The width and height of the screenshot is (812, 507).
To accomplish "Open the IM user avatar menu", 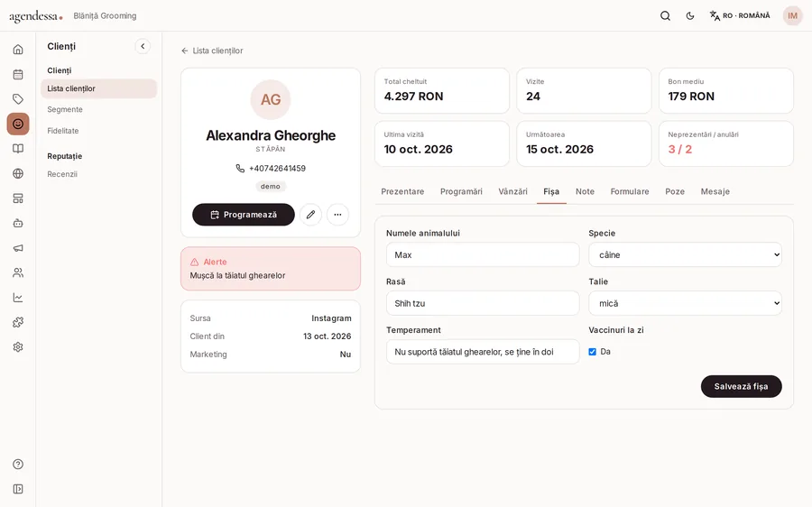I will coord(792,15).
